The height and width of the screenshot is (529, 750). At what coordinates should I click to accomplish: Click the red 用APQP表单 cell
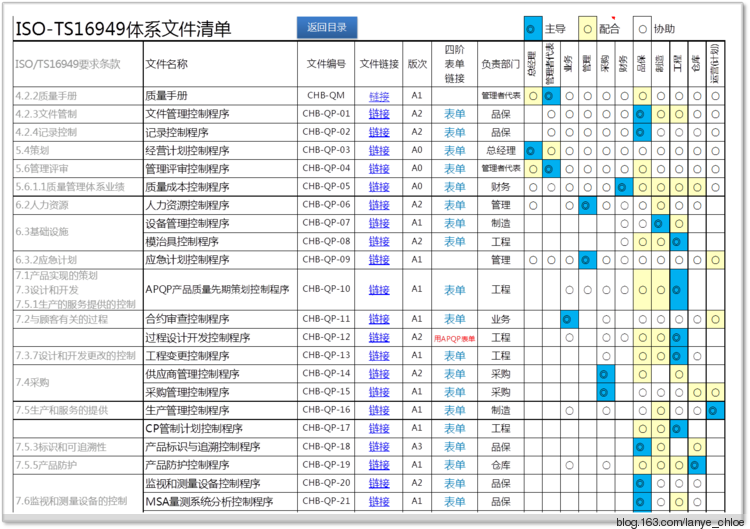pos(454,338)
